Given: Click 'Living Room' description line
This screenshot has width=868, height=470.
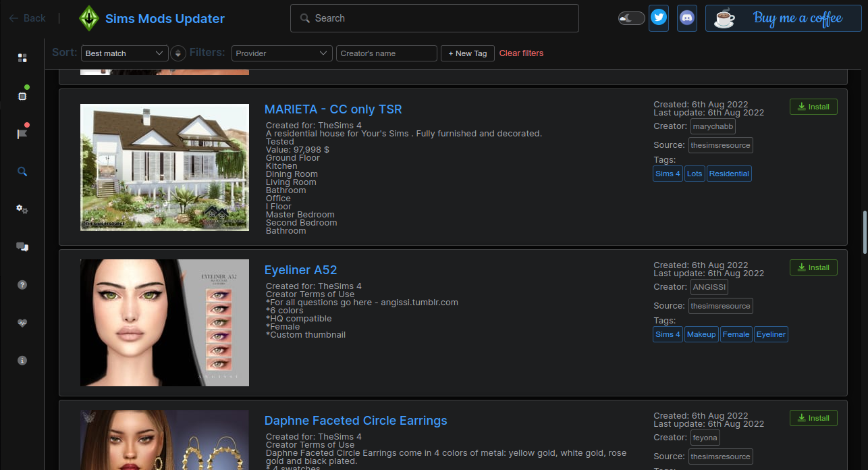Looking at the screenshot, I should (x=291, y=182).
